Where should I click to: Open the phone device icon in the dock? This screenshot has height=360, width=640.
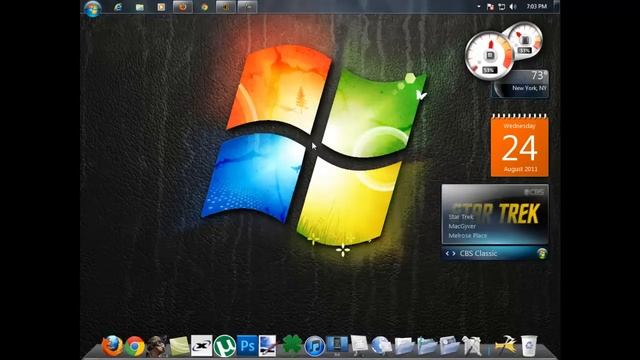point(337,345)
